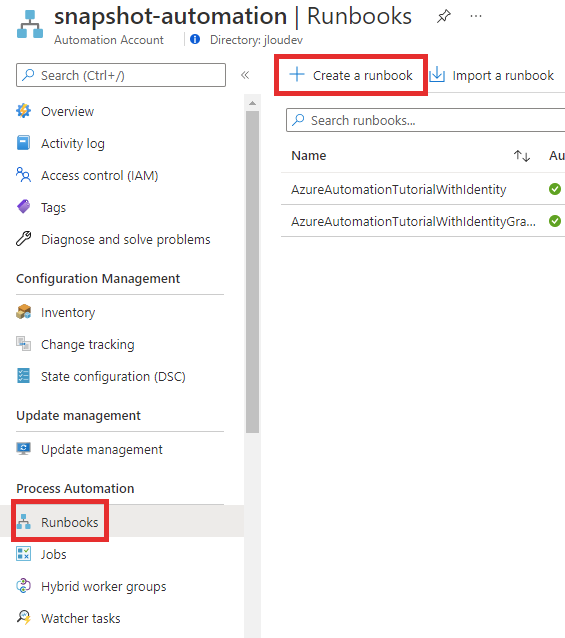Open the more options ellipsis menu
Image resolution: width=565 pixels, height=638 pixels.
476,17
